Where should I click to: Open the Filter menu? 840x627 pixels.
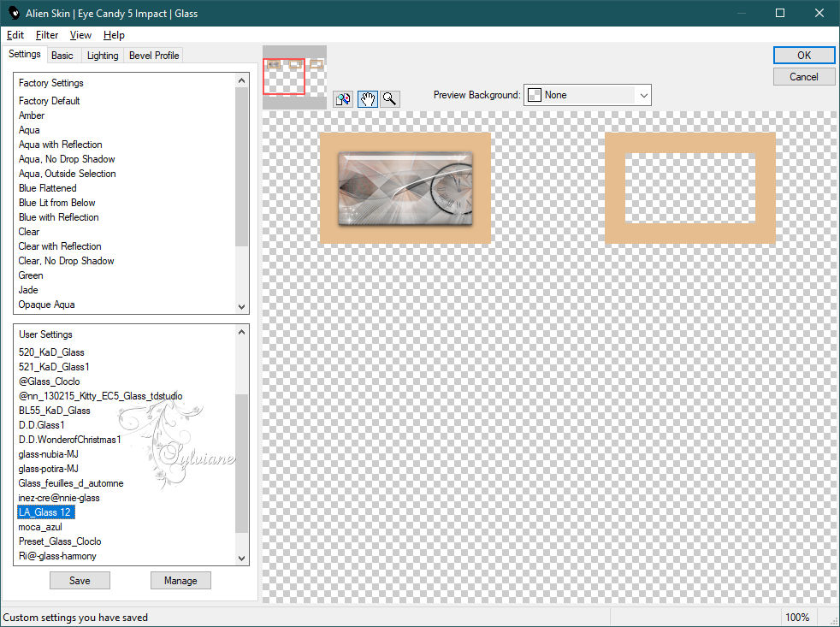pos(46,35)
